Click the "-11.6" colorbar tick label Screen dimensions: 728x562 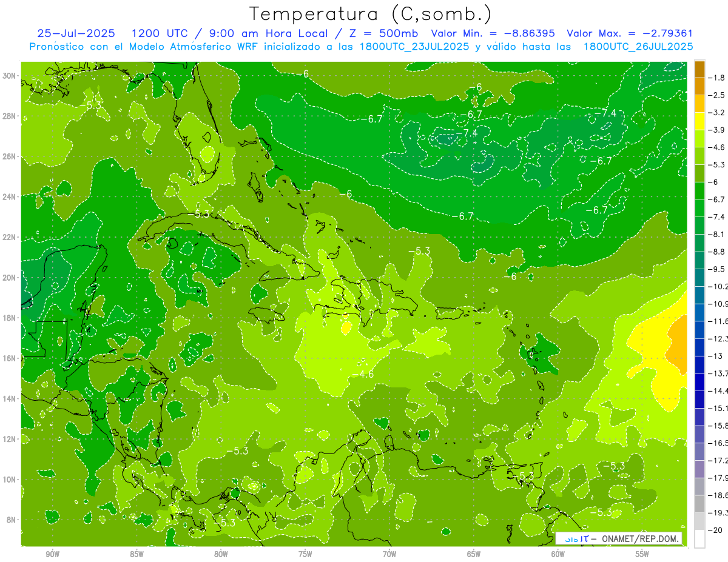[718, 321]
